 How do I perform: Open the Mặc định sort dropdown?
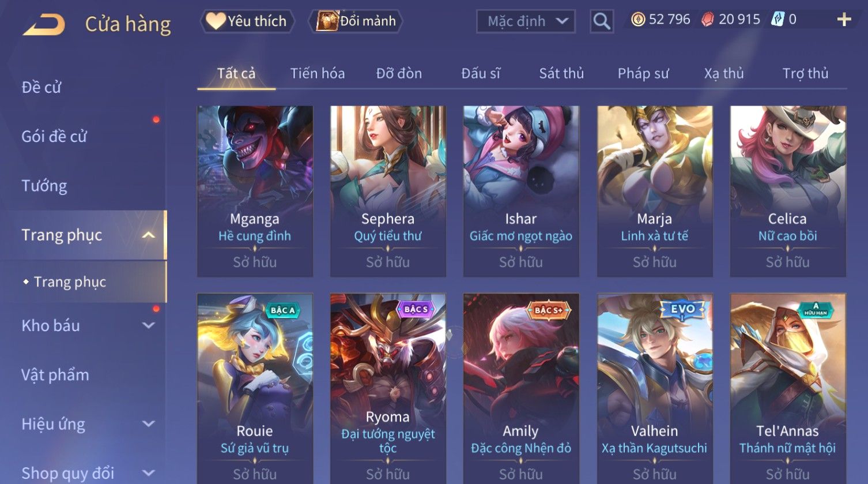coord(526,21)
